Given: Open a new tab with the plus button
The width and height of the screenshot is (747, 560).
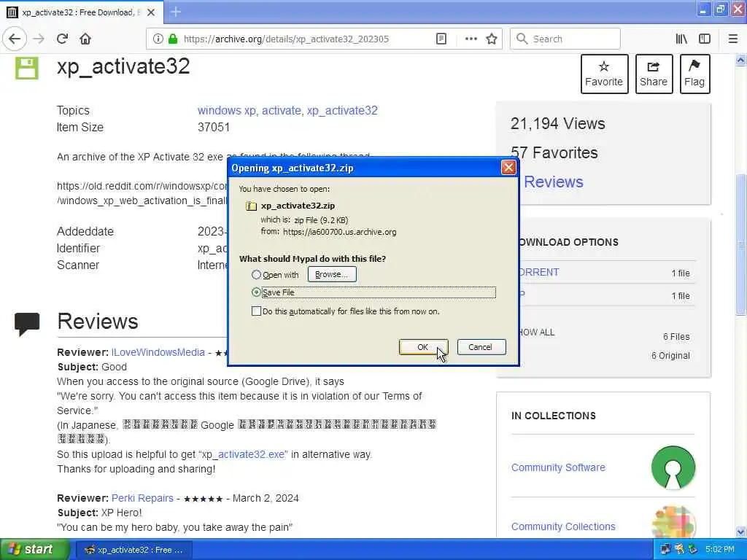Looking at the screenshot, I should click(x=176, y=12).
